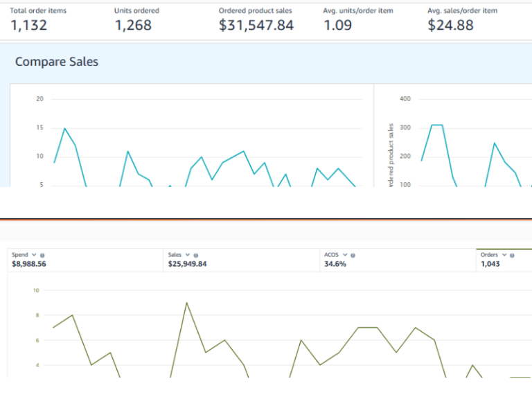Screen dimensions: 532x399
Task: Click the info icon next to Sales
Action: tap(196, 256)
